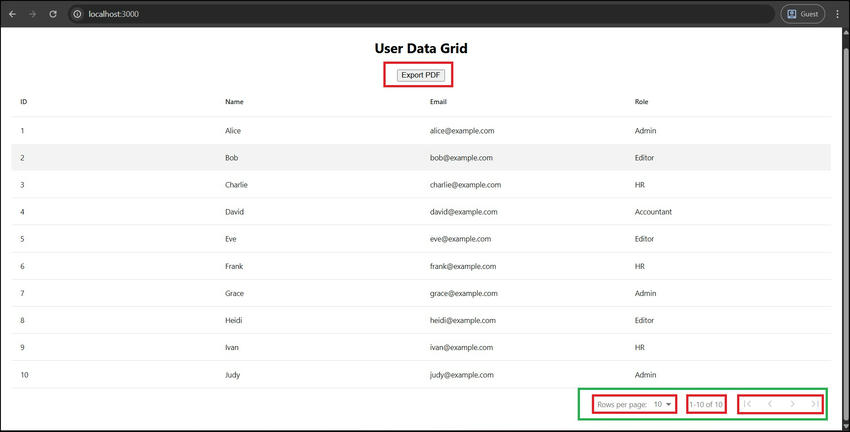Click the charlie@example.com email cell

pos(465,185)
